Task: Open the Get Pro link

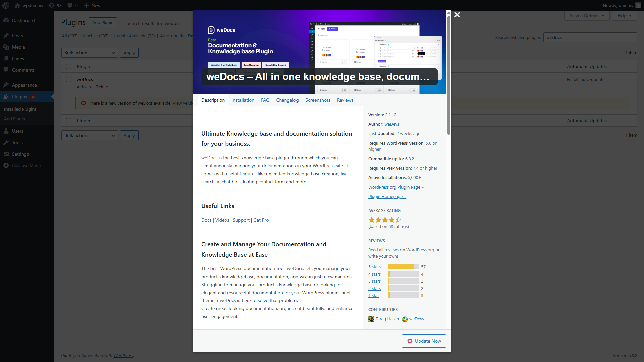Action: [261, 220]
